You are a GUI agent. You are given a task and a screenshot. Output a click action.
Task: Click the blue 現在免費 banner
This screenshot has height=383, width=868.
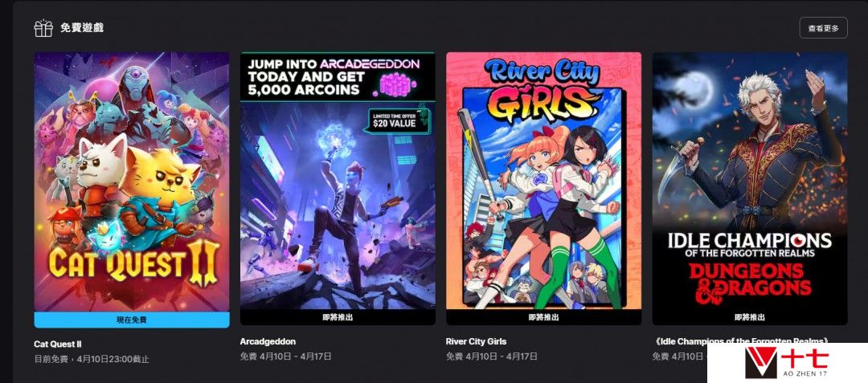(x=132, y=320)
